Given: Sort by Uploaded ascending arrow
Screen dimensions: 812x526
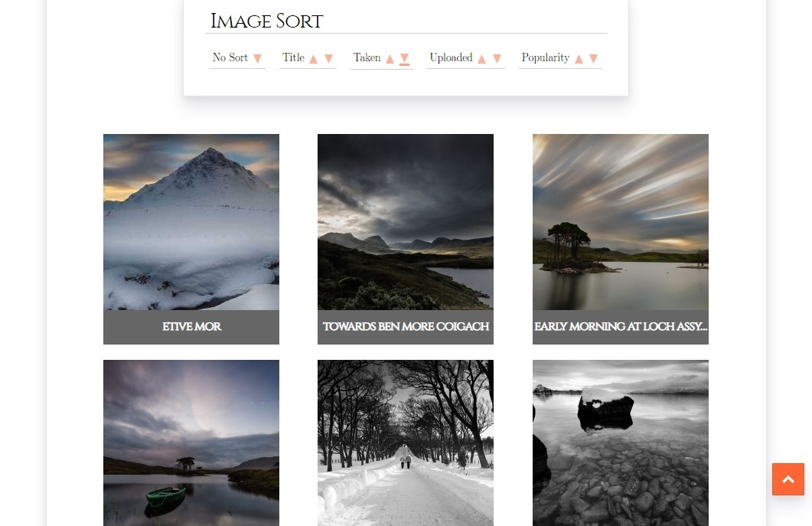Looking at the screenshot, I should pos(481,58).
